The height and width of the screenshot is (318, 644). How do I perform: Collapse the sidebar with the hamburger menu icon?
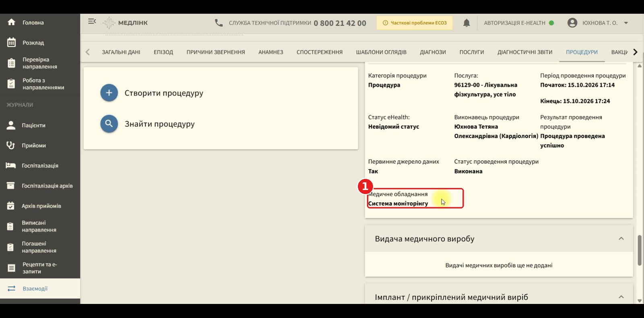pyautogui.click(x=92, y=21)
